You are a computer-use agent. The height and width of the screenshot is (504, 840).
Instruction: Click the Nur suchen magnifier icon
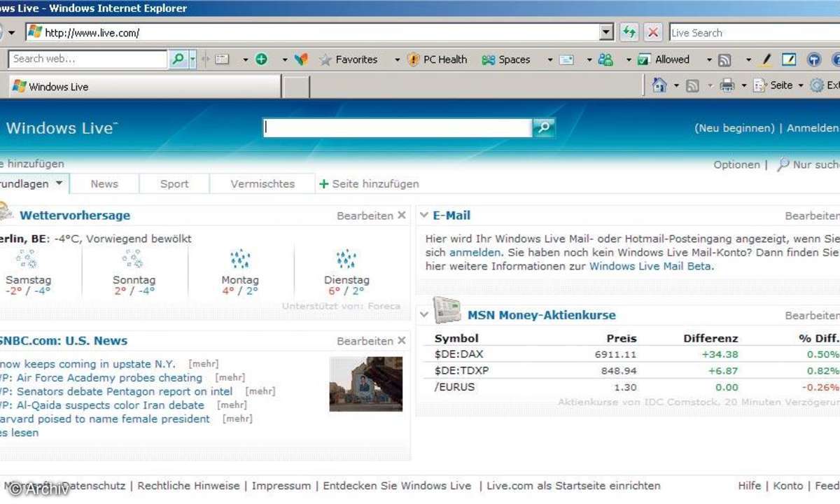tap(783, 164)
